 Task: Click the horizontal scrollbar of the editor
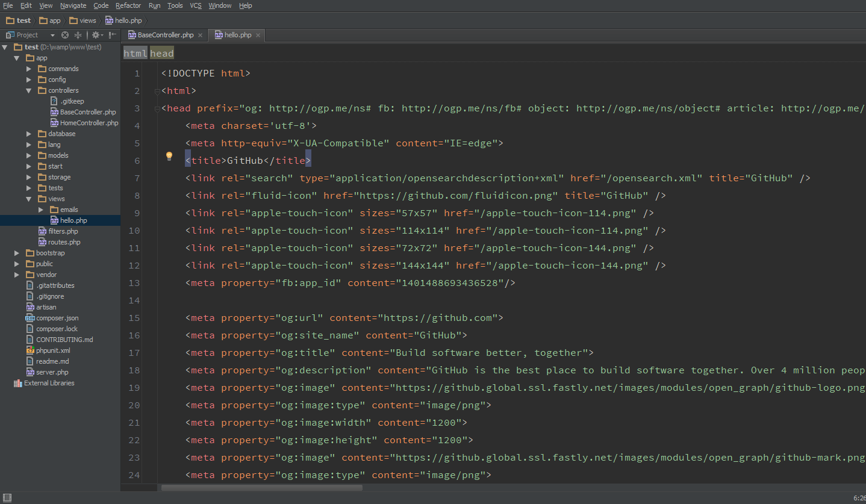coord(261,488)
